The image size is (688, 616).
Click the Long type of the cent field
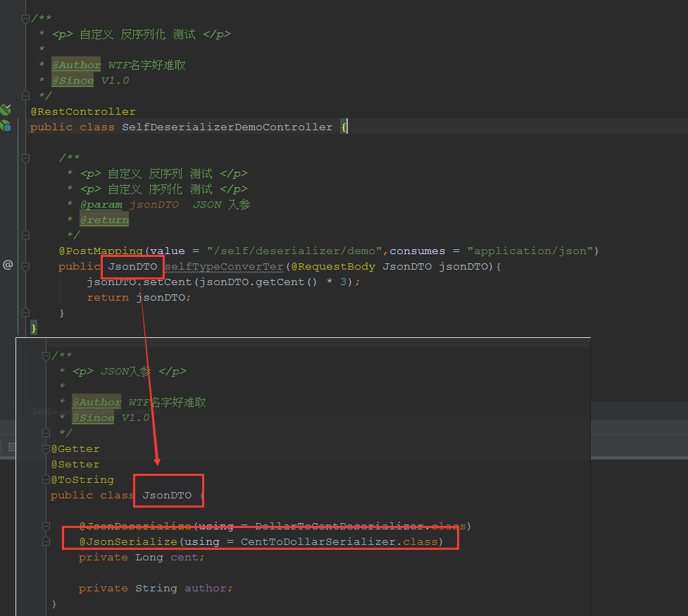coord(149,557)
